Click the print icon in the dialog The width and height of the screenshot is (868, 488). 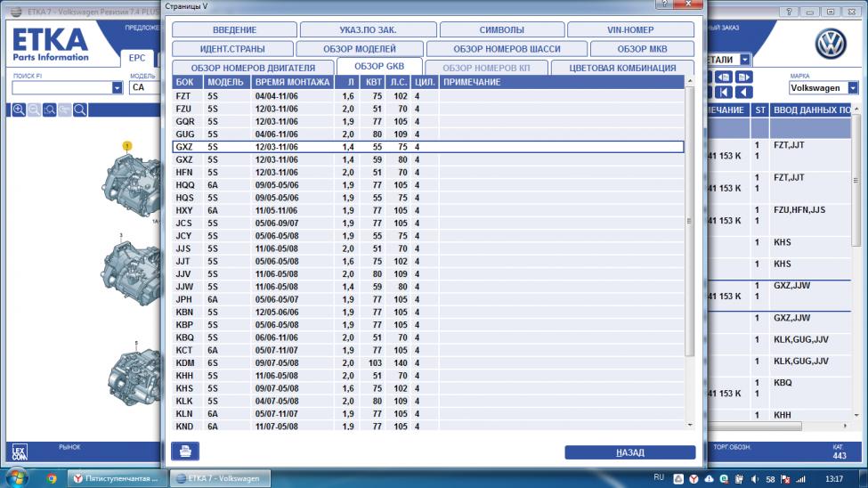click(185, 451)
